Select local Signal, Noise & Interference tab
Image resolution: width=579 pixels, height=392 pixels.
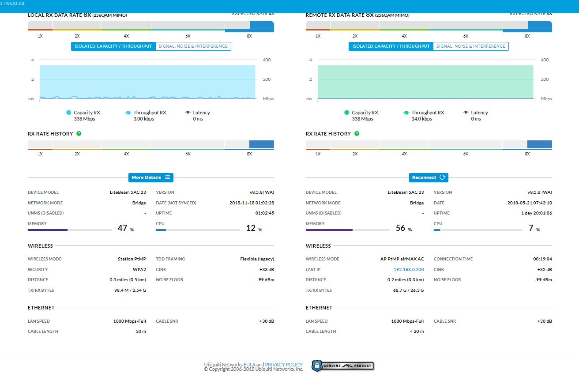(x=193, y=46)
